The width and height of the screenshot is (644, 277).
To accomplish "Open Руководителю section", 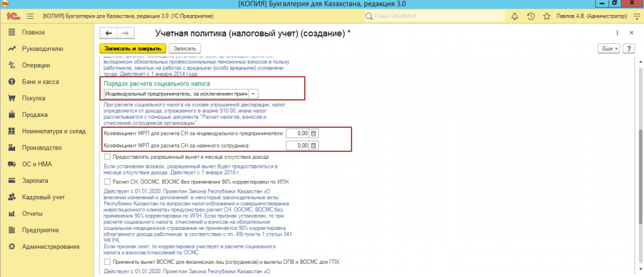I will coord(43,49).
